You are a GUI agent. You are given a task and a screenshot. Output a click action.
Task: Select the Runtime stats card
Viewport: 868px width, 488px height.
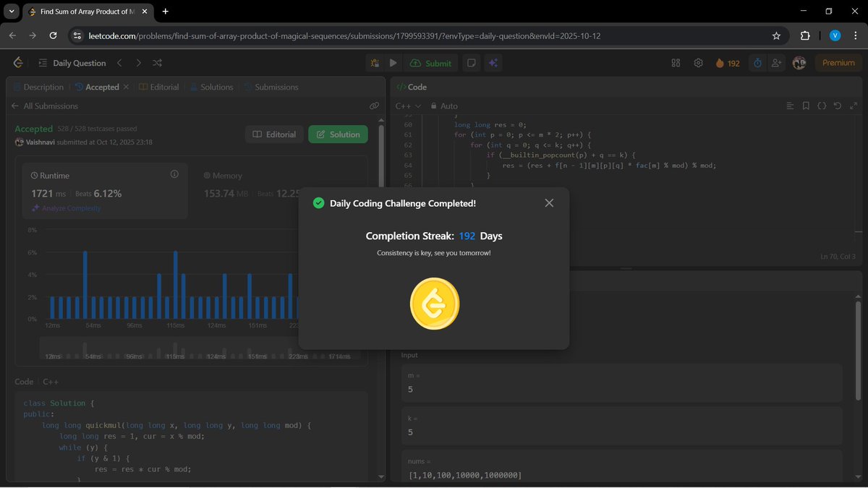[106, 191]
